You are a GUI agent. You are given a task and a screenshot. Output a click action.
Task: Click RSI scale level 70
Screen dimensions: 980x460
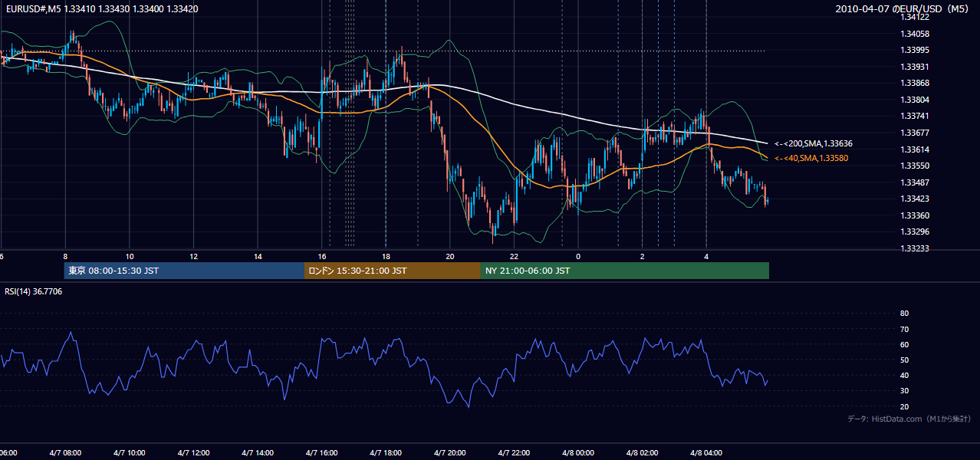pos(904,329)
